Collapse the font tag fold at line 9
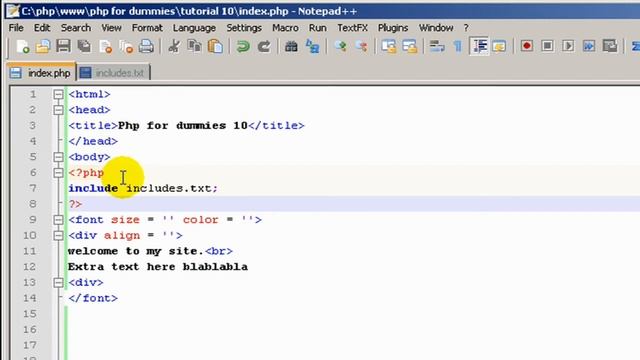The width and height of the screenshot is (640, 360). pos(58,220)
